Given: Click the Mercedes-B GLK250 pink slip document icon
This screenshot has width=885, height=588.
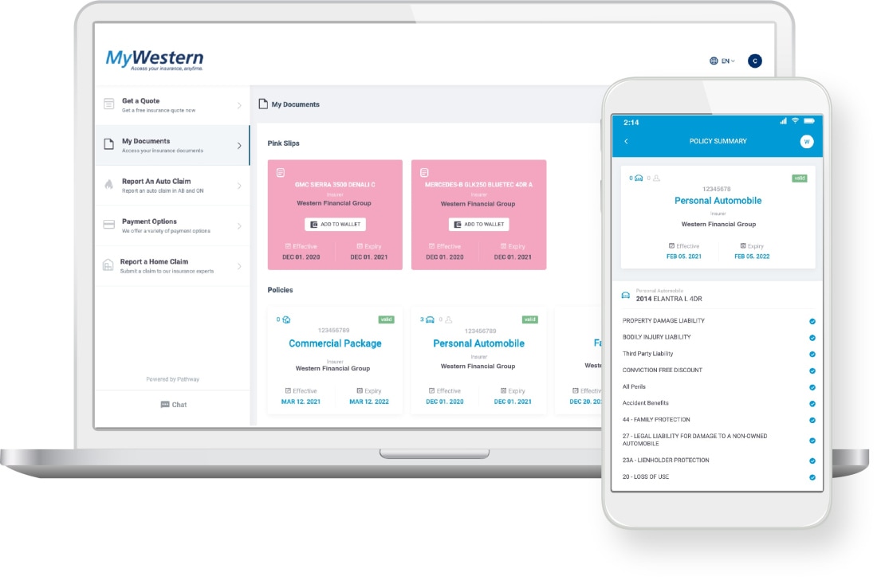Looking at the screenshot, I should tap(424, 173).
